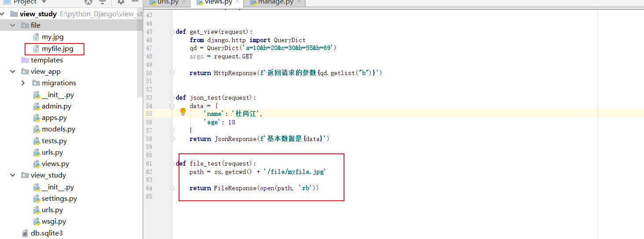The height and width of the screenshot is (239, 644).
Task: Click QueryDict string 'a=10&b=20&c=30&b=55&b=69'
Action: [291, 48]
